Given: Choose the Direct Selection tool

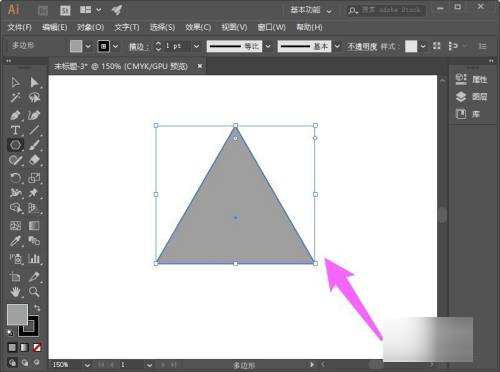Looking at the screenshot, I should (x=34, y=82).
